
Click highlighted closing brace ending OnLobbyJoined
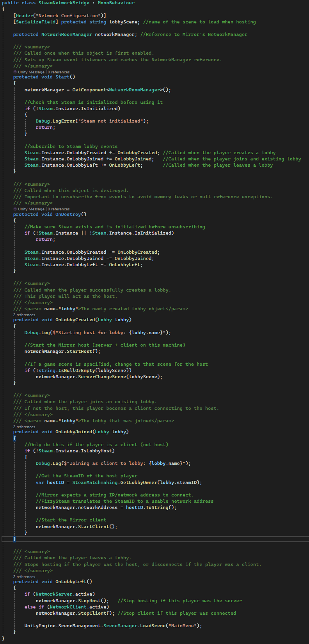click(14, 539)
